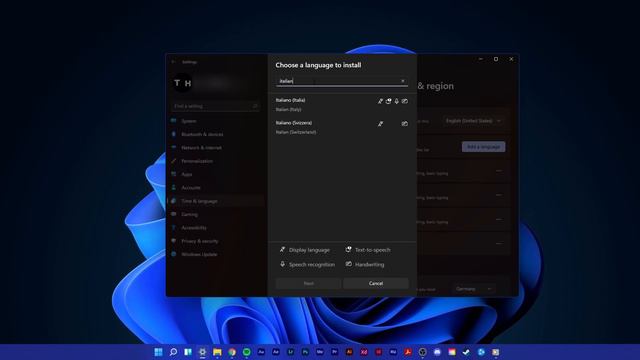Open taskbar Search

click(173, 352)
